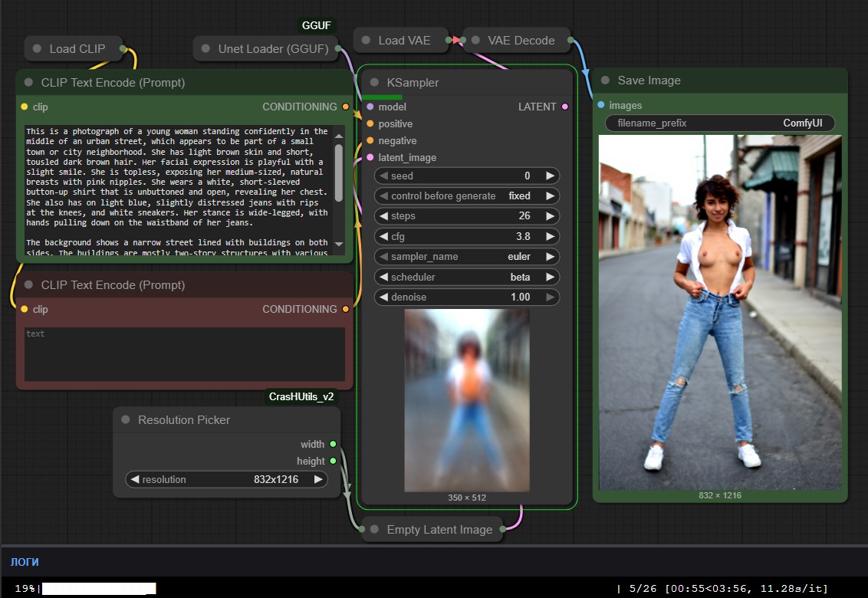Viewport: 868px width, 598px height.
Task: Decrease steps with the left arrow
Action: (383, 216)
